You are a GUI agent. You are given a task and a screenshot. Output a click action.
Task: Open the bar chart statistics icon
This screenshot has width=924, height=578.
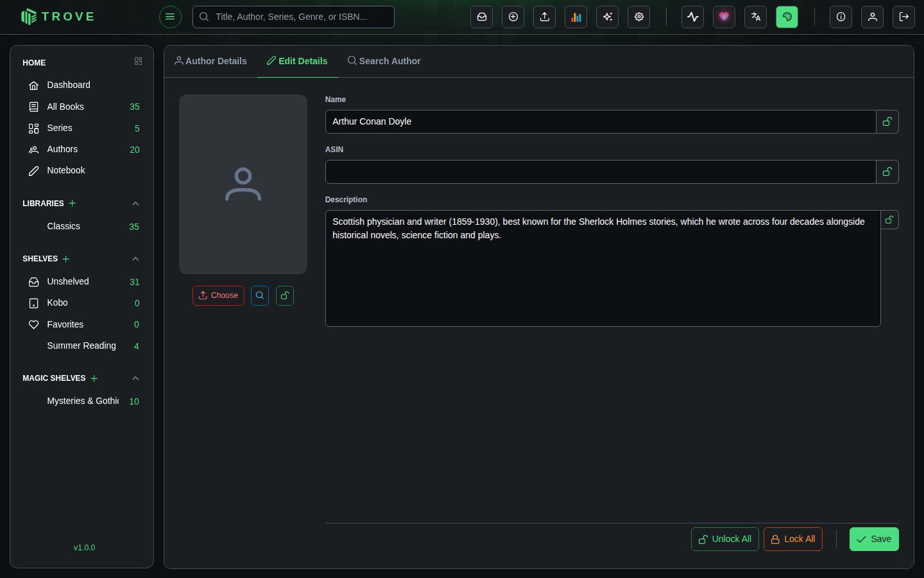[x=576, y=17]
